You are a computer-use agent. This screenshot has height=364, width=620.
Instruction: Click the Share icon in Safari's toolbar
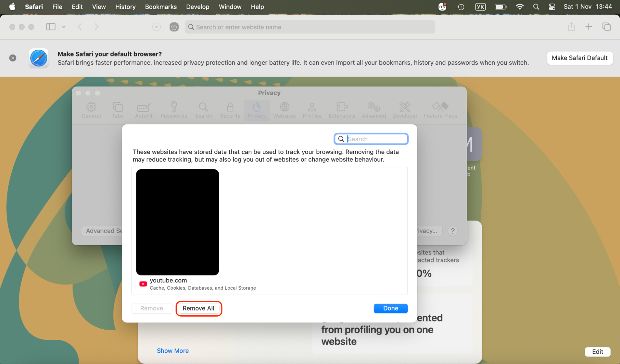click(572, 27)
